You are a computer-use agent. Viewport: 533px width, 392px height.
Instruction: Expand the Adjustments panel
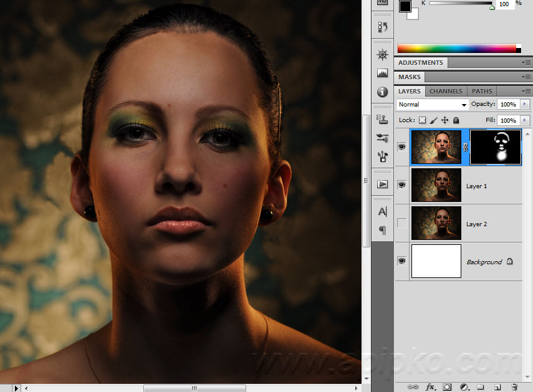tap(421, 63)
